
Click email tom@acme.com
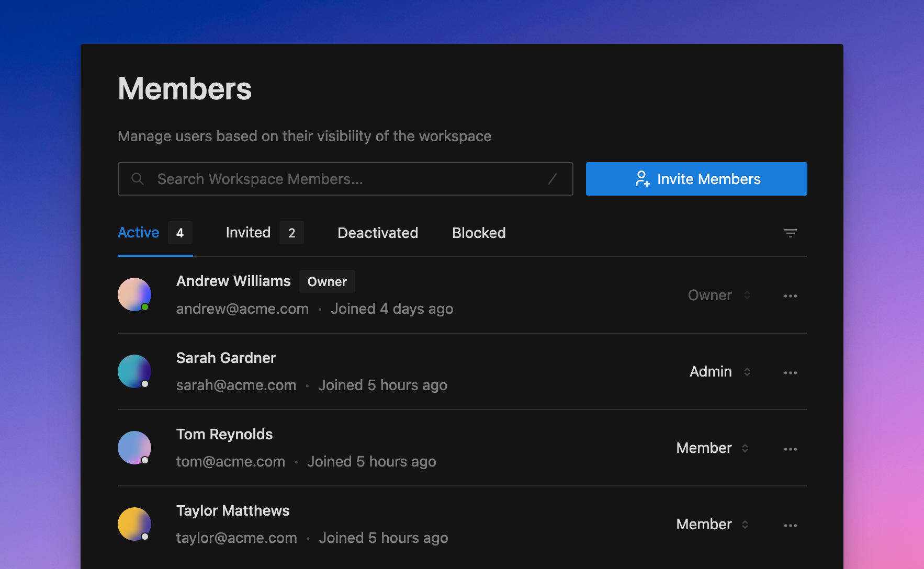[x=231, y=462]
